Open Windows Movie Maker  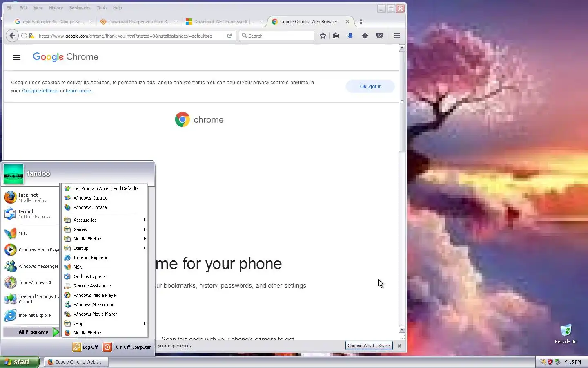coord(105,314)
